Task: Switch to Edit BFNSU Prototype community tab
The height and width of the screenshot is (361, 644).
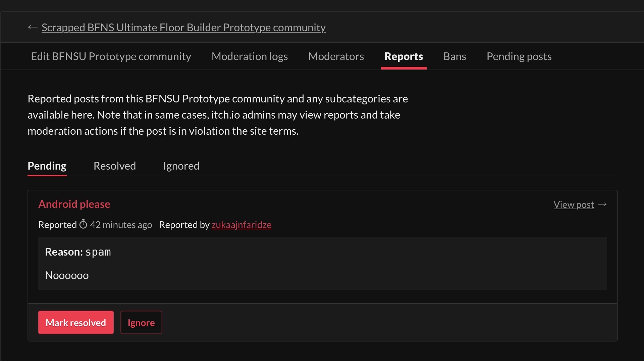Action: point(111,56)
